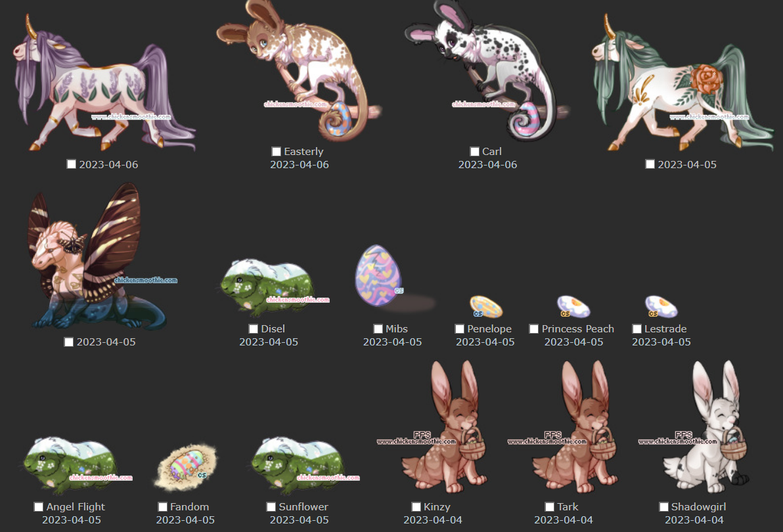Click the 2023-04-05 date under Penelope
The image size is (783, 532).
point(485,342)
